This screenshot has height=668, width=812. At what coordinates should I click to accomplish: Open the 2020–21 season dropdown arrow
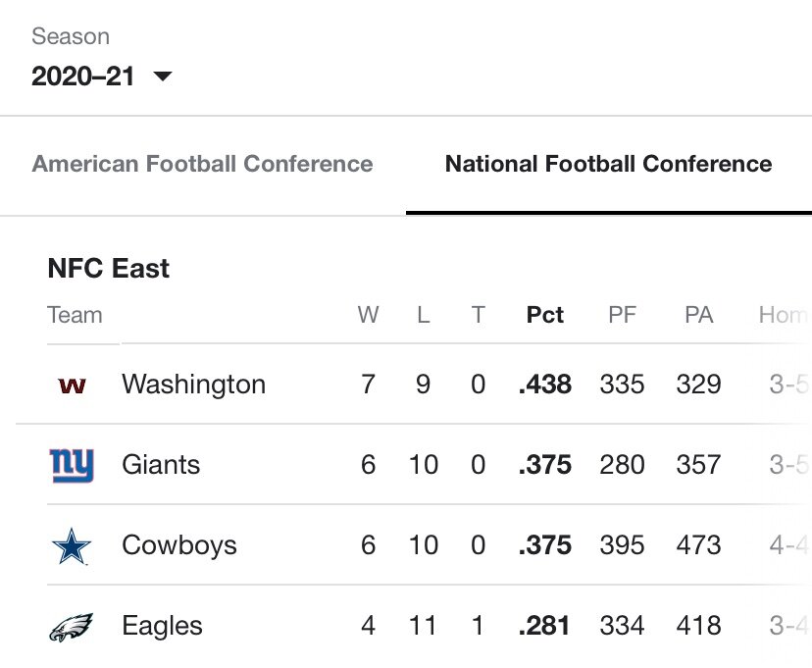[163, 77]
